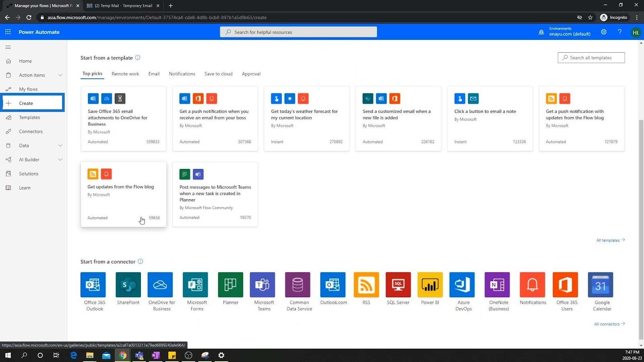644x362 pixels.
Task: Open the Windows Start menu
Action: [8, 355]
